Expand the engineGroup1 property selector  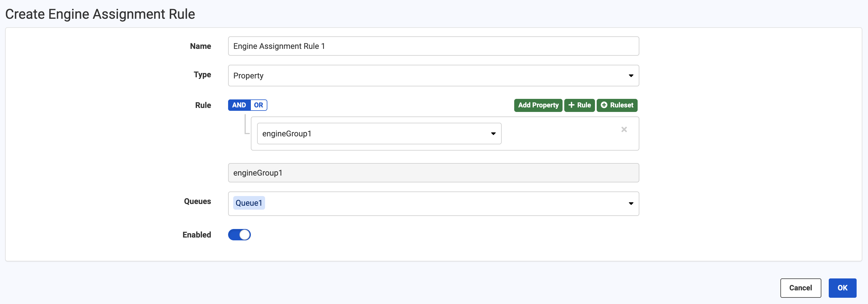click(379, 134)
